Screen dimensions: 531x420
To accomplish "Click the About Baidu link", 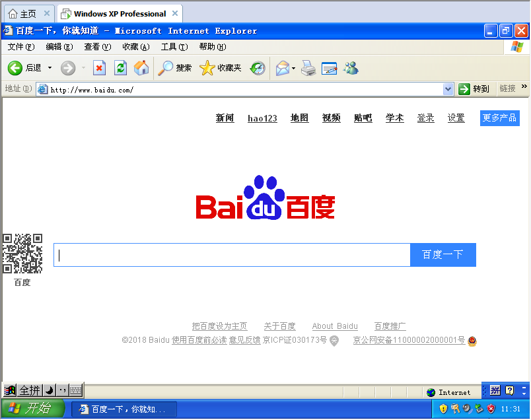I will [x=335, y=326].
